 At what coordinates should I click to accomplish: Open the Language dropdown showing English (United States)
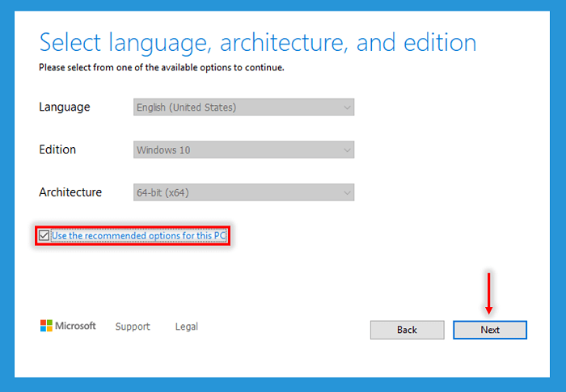(243, 107)
